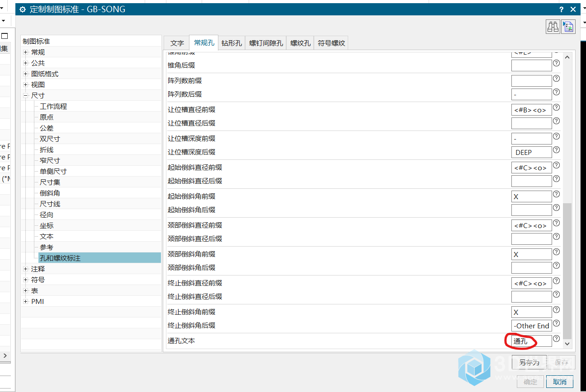Click the 通孔文本 input field
586x392 pixels.
point(531,341)
